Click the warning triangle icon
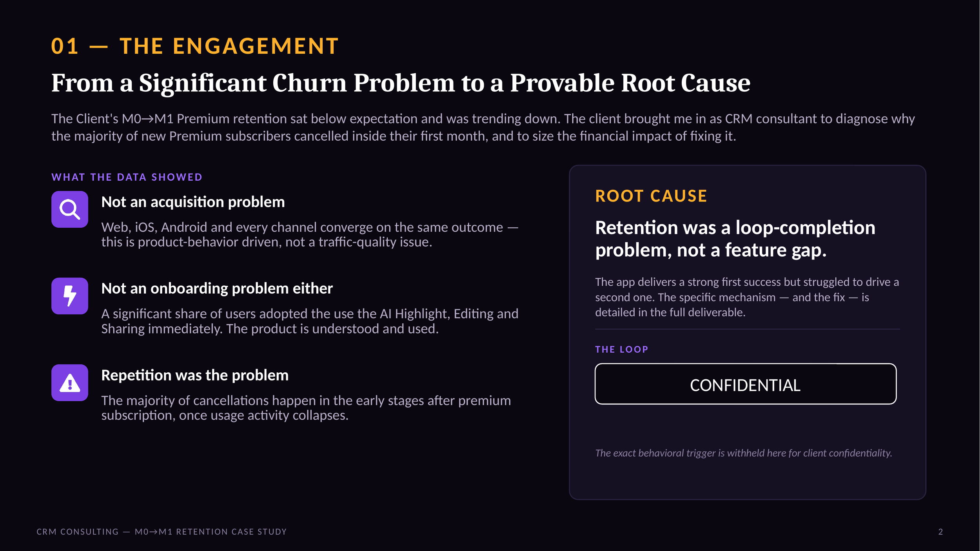980x551 pixels. click(x=70, y=382)
